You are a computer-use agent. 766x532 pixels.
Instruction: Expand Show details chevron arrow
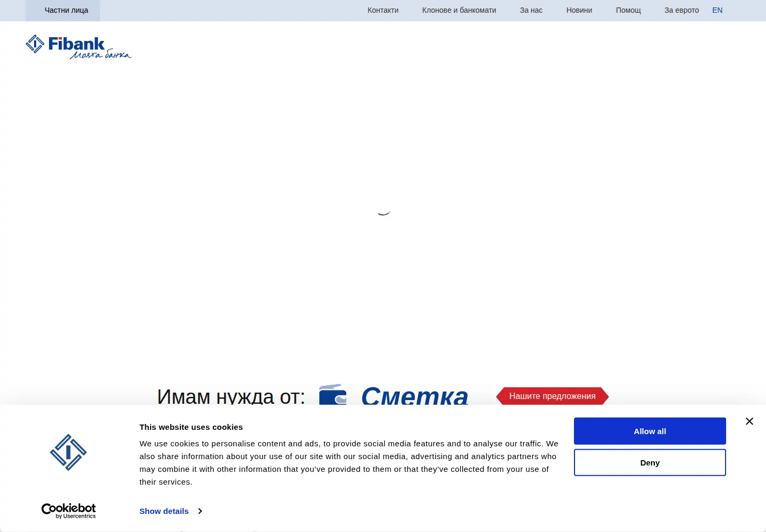[x=200, y=511]
